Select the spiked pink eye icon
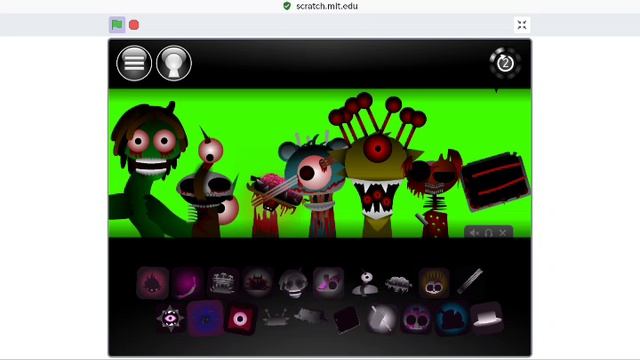The height and width of the screenshot is (360, 640). [x=170, y=318]
